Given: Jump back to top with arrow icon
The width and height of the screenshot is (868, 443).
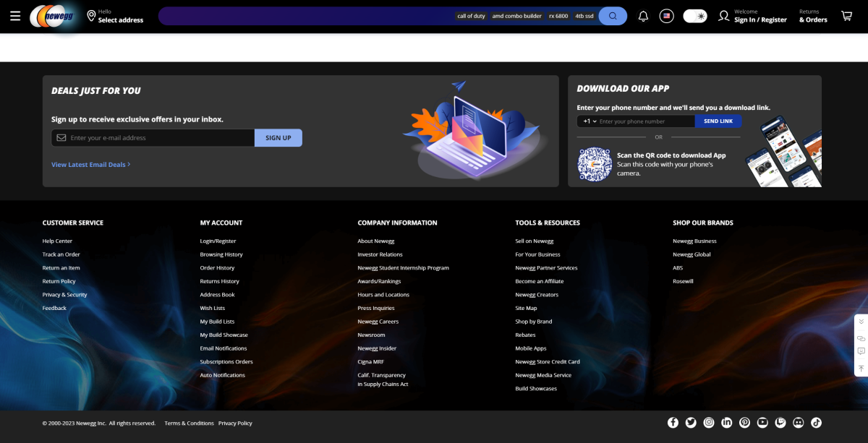Looking at the screenshot, I should [x=861, y=368].
